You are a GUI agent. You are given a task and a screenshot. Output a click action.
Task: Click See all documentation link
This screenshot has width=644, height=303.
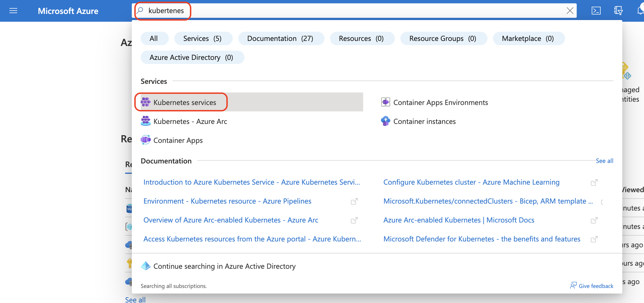click(604, 161)
